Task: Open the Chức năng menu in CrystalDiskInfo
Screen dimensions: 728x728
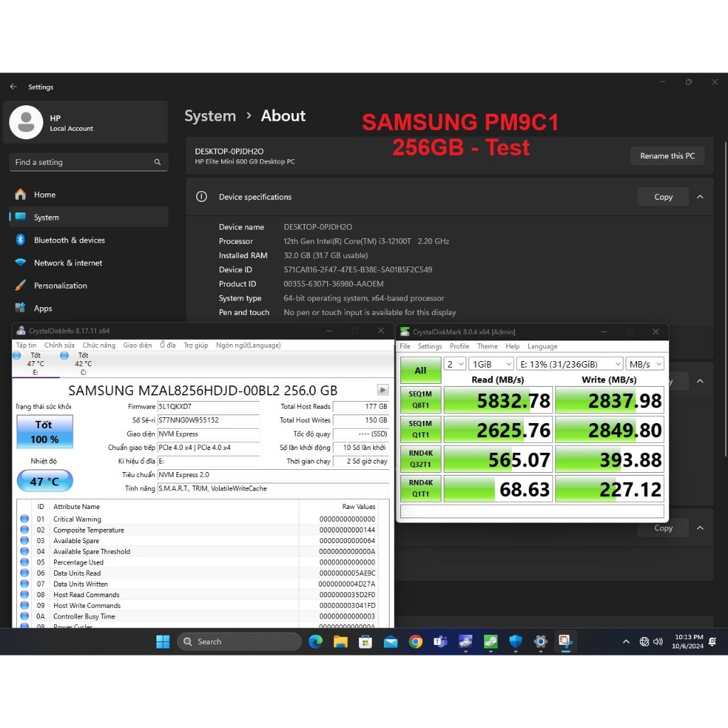Action: [99, 346]
